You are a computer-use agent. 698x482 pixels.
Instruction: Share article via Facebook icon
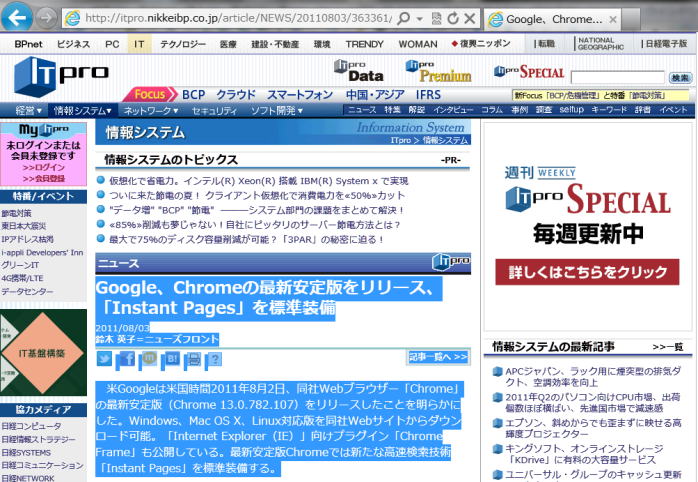126,358
